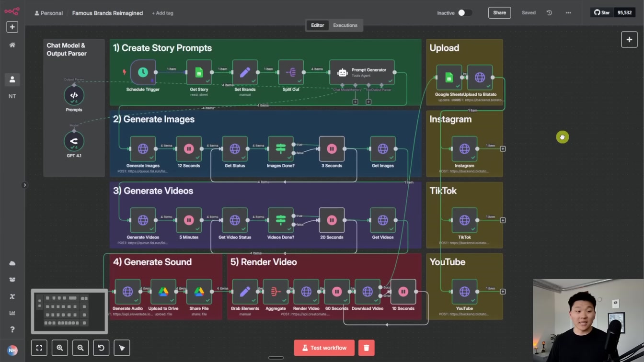Select the Aggregate node
Screen dimensions: 644x362
tap(276, 292)
